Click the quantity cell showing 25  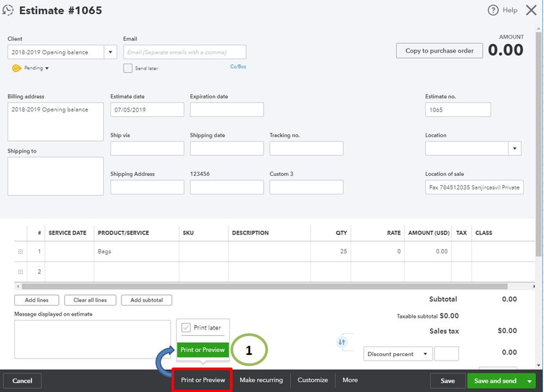pyautogui.click(x=331, y=252)
